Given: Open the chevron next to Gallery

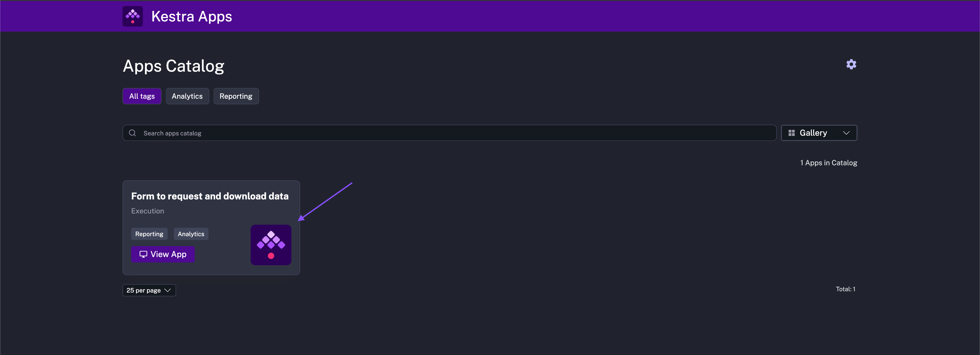Looking at the screenshot, I should click(847, 133).
